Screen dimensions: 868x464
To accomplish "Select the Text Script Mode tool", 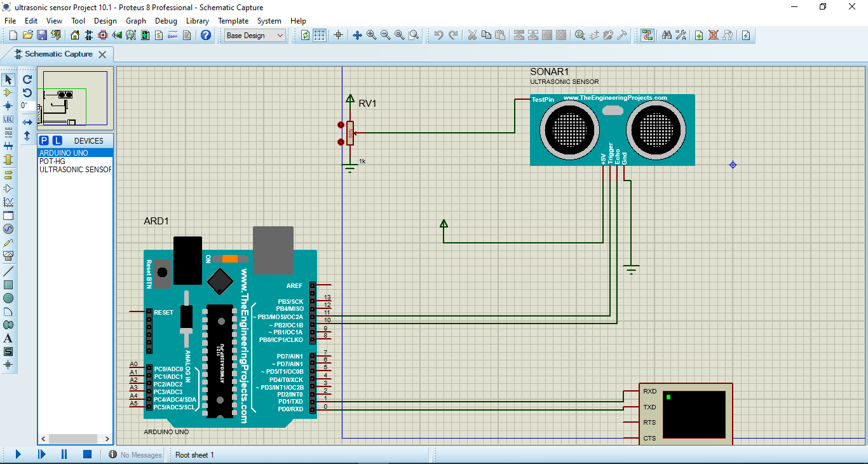I will (x=8, y=133).
